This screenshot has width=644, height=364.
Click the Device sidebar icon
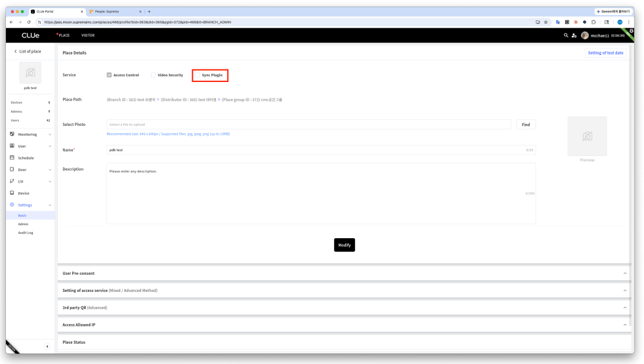point(12,193)
